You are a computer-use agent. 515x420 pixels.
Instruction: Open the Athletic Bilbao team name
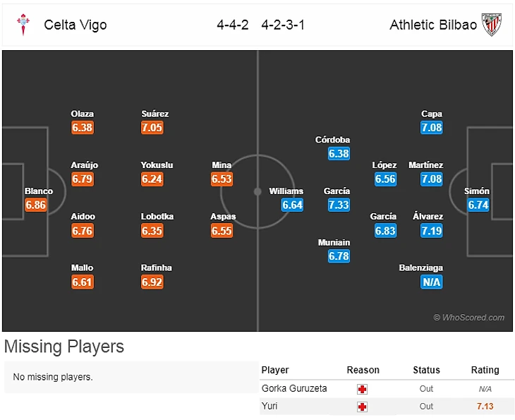432,25
